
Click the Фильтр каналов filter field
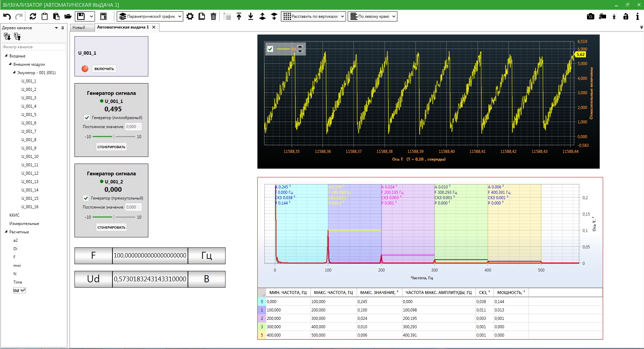click(34, 47)
